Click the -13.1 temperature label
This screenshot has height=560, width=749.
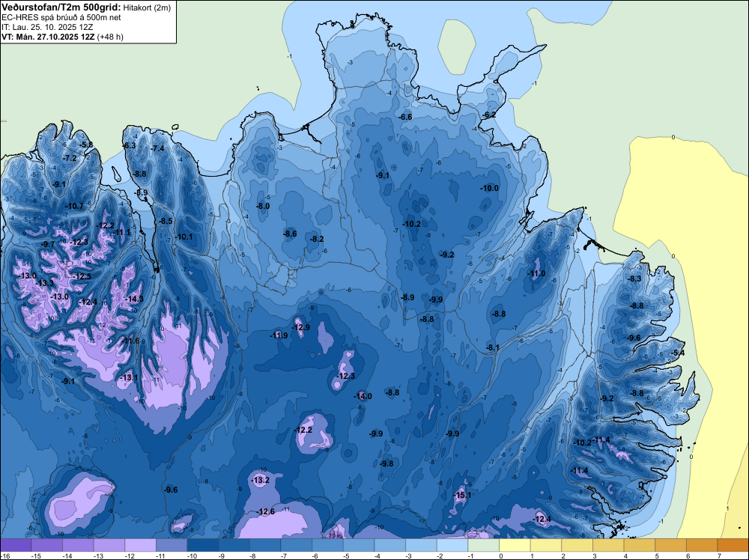[129, 377]
